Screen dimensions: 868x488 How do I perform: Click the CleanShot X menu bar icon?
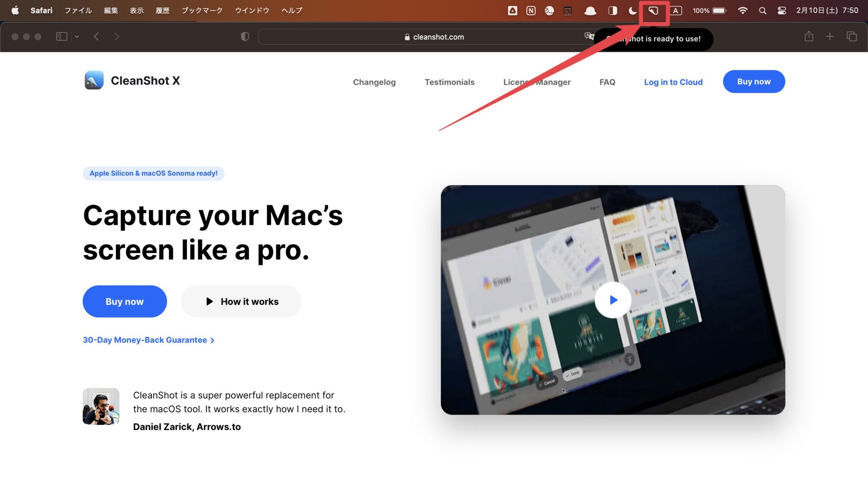click(653, 11)
